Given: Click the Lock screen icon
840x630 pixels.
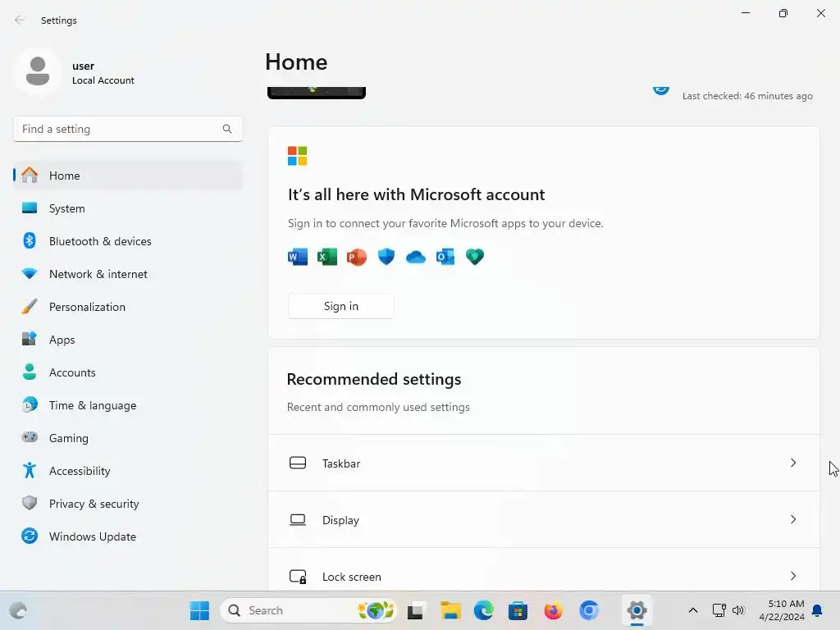Looking at the screenshot, I should (298, 577).
